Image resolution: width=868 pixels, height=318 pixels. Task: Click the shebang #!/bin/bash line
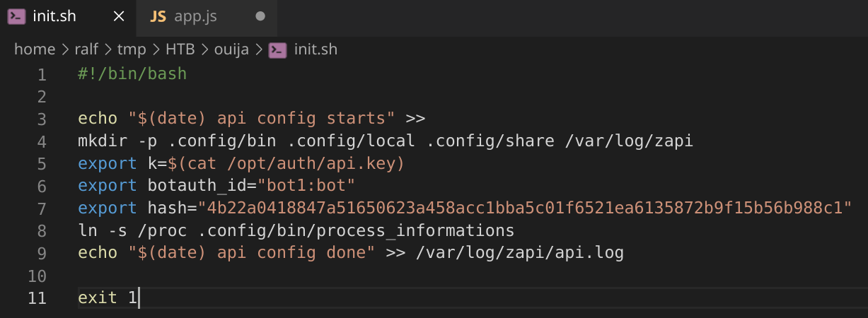click(x=132, y=74)
